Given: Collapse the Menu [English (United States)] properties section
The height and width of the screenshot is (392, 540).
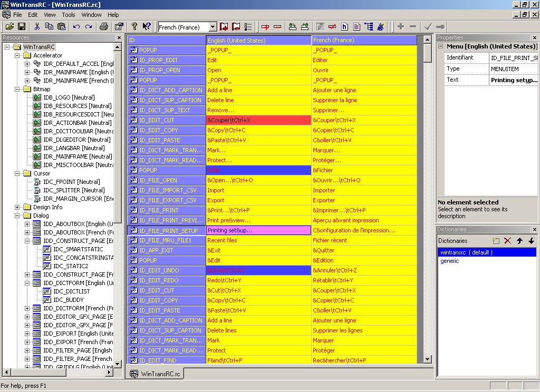Looking at the screenshot, I should pyautogui.click(x=441, y=46).
